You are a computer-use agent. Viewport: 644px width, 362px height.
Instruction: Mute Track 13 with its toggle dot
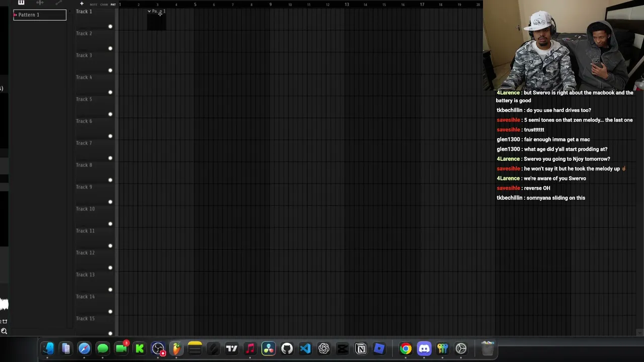[x=110, y=290]
